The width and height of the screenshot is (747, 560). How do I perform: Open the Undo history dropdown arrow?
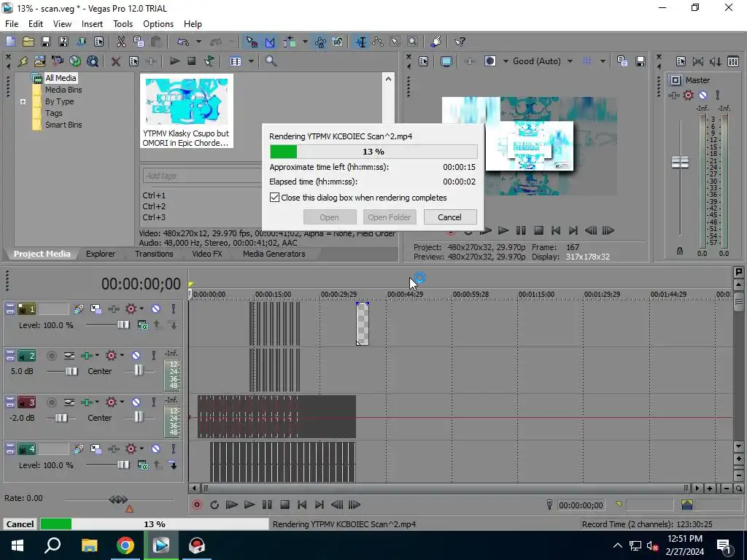click(198, 42)
